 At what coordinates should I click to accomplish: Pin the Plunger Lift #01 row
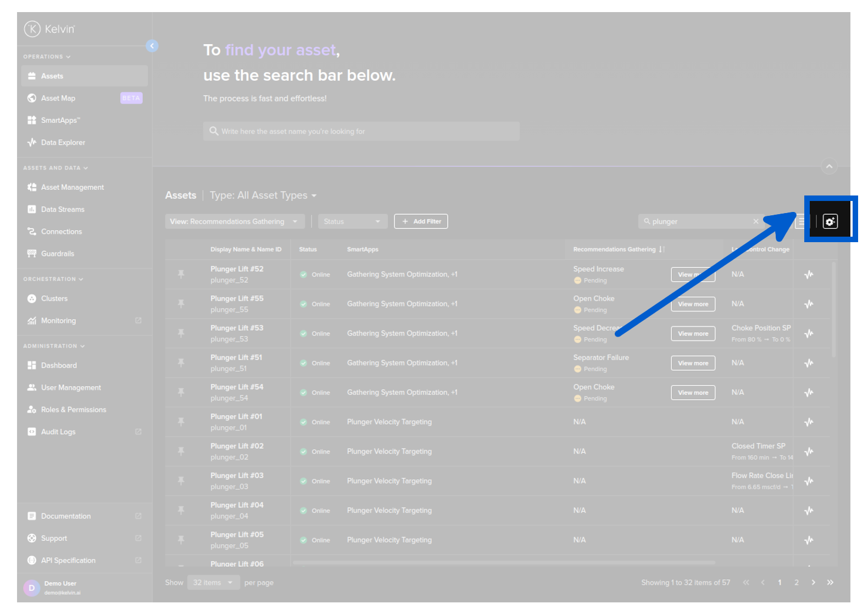tap(181, 422)
